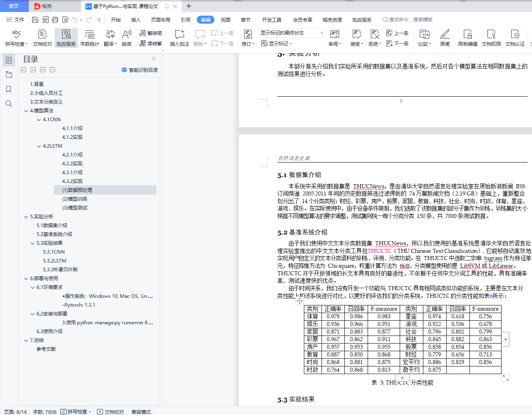Select outline entry 参考文献
532x415 pixels.
pyautogui.click(x=47, y=349)
